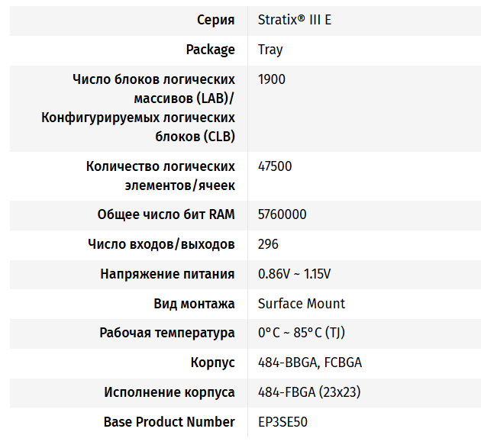Image resolution: width=481 pixels, height=448 pixels.
Task: Click the 1900 logic array blocks value
Action: [273, 79]
